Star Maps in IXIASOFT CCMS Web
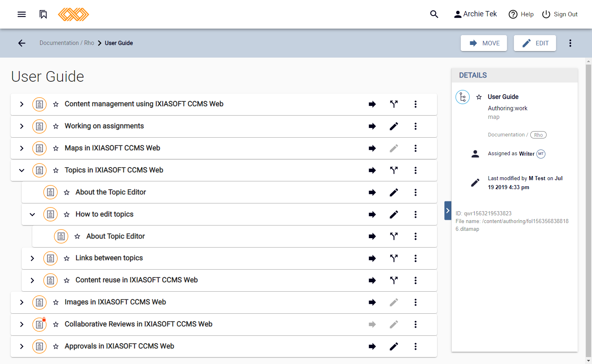This screenshot has width=592, height=364. click(56, 148)
